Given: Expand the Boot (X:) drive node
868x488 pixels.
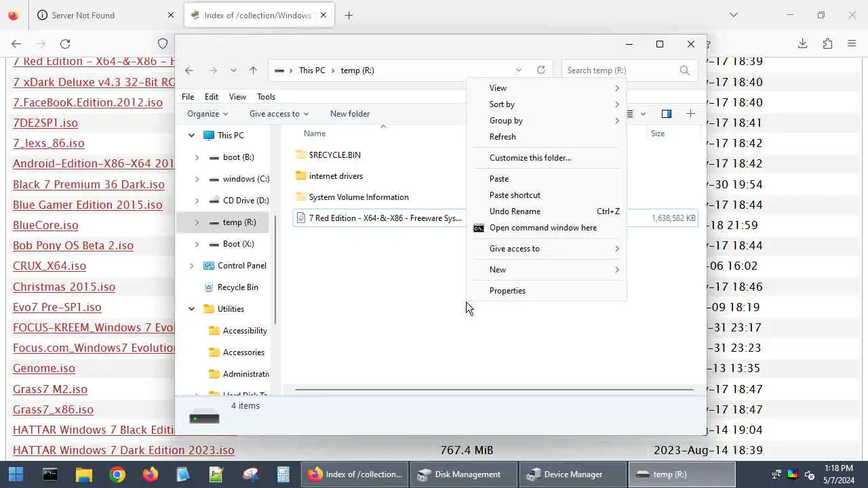Looking at the screenshot, I should (197, 244).
